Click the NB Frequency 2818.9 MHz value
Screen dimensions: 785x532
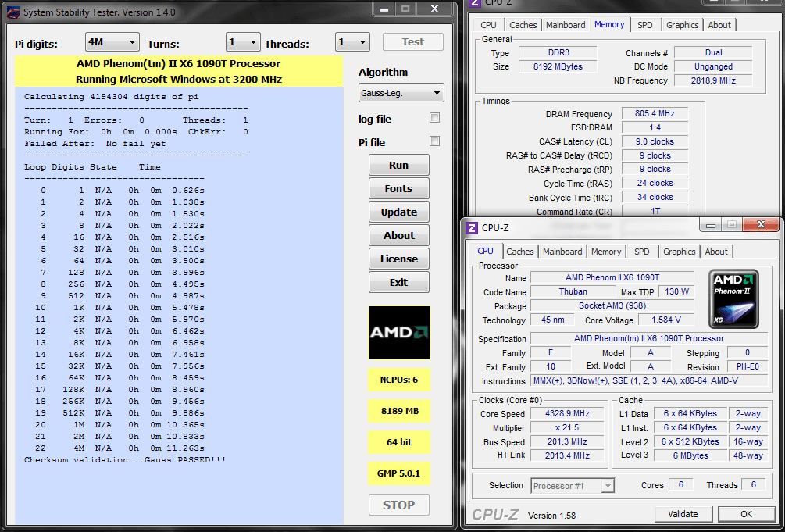point(713,80)
